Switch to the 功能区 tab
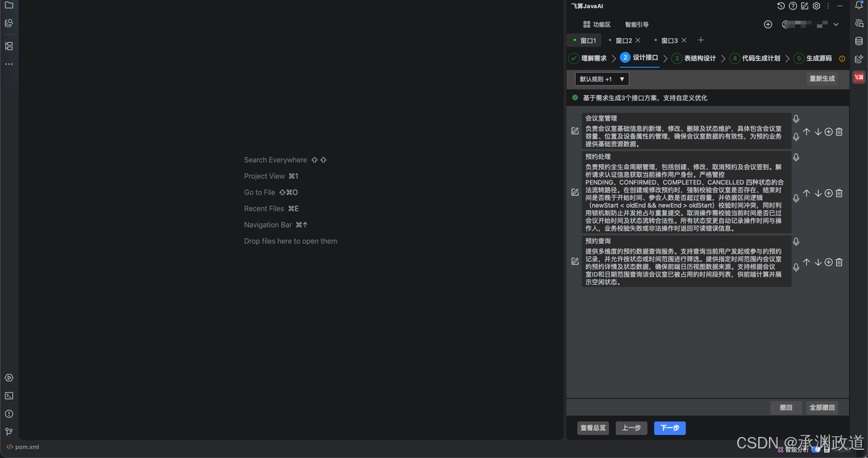Image resolution: width=868 pixels, height=458 pixels. point(597,24)
